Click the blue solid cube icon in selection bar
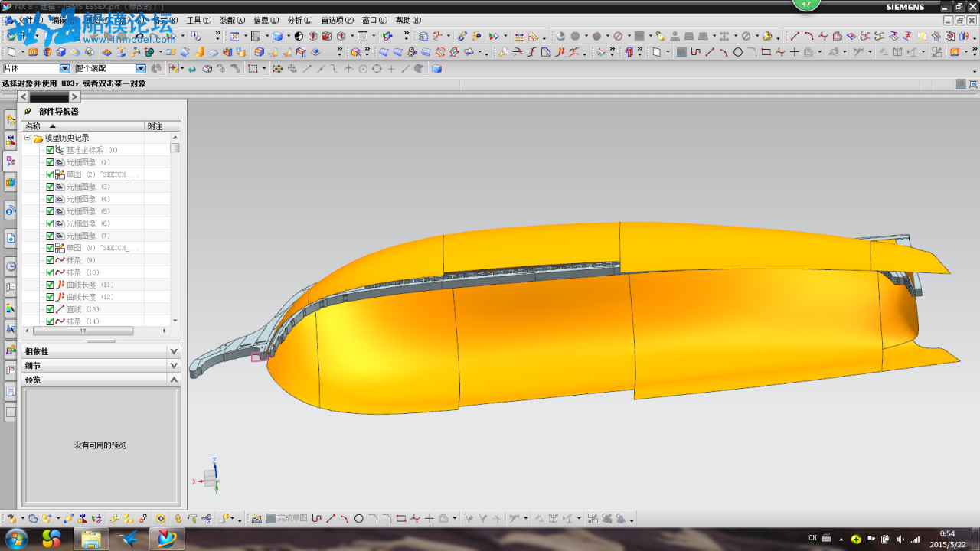 pos(436,68)
